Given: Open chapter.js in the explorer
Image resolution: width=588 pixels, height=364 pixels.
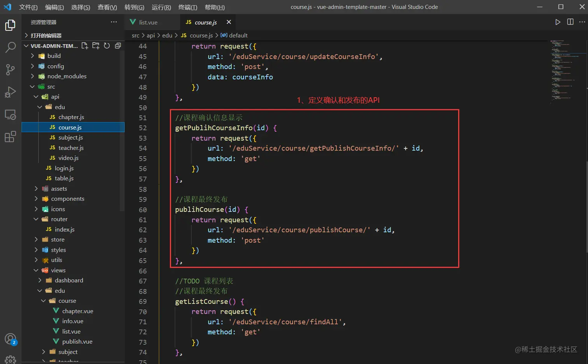Looking at the screenshot, I should point(73,117).
